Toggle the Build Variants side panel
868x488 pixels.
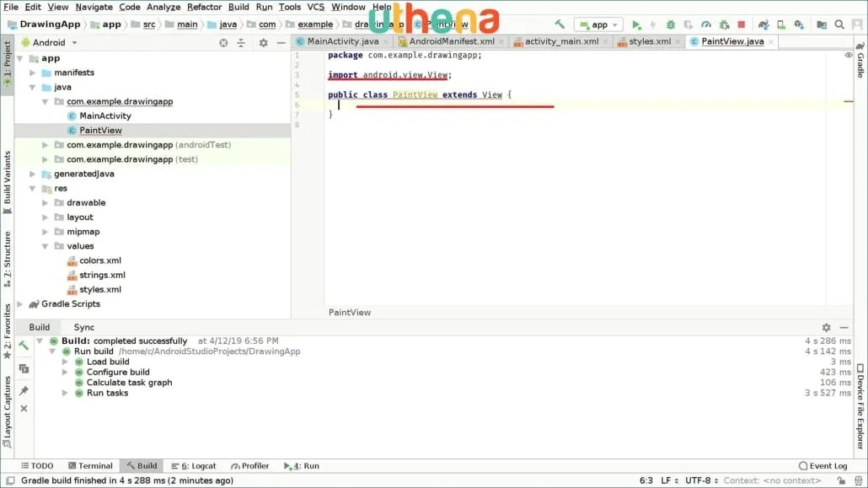[x=8, y=182]
